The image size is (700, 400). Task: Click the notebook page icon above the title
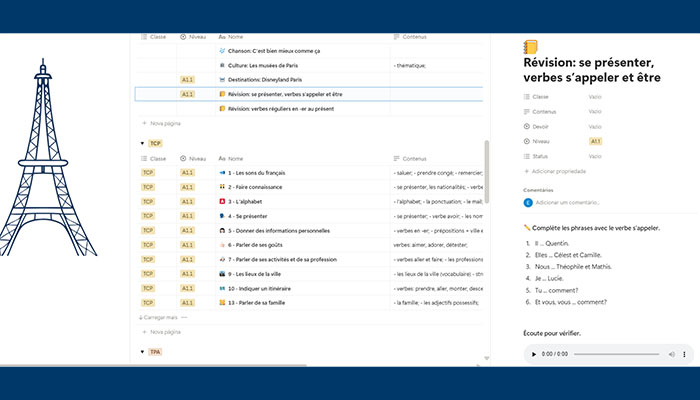pyautogui.click(x=531, y=46)
